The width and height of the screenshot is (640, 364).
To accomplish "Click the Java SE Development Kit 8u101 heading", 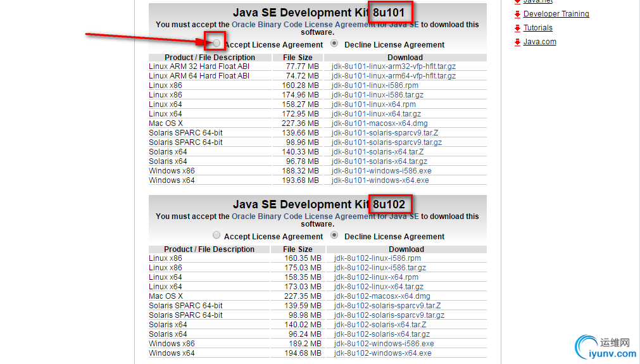I will (x=319, y=13).
